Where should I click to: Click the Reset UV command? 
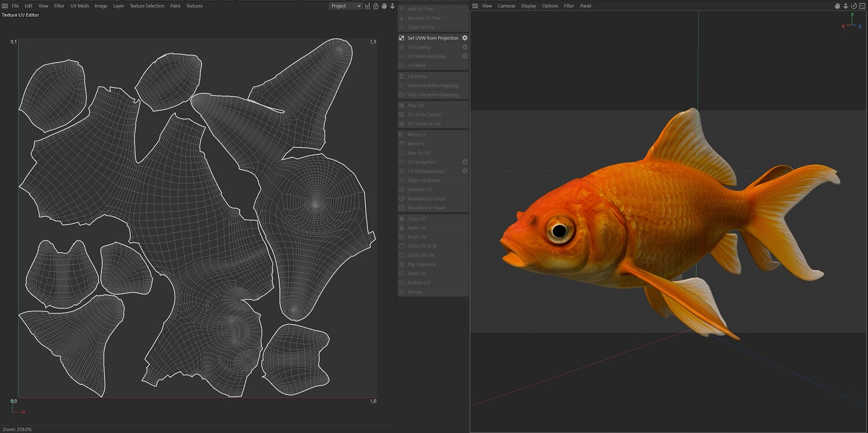[433, 237]
